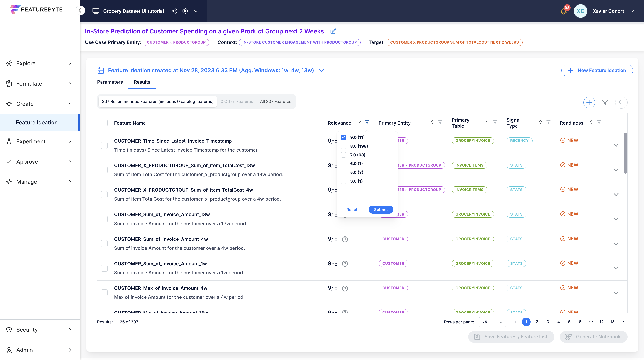
Task: Check the 5.0 (3) relevance filter
Action: click(x=344, y=172)
